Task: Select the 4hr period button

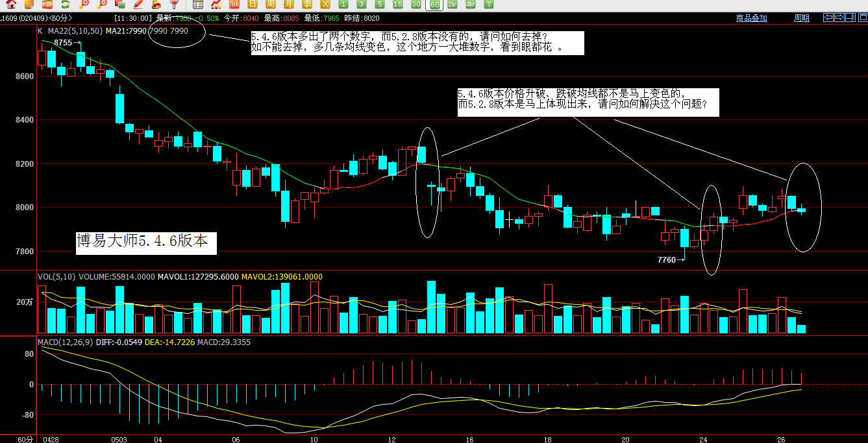Action: coord(471,5)
